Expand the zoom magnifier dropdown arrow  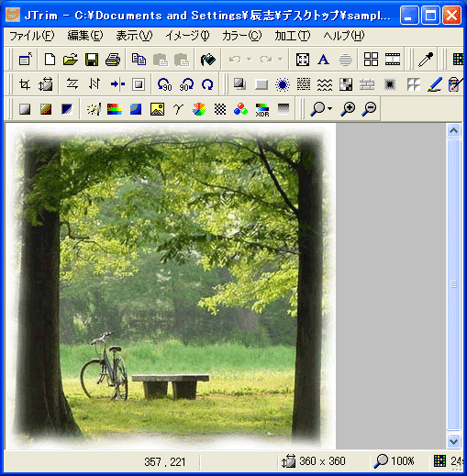point(329,109)
